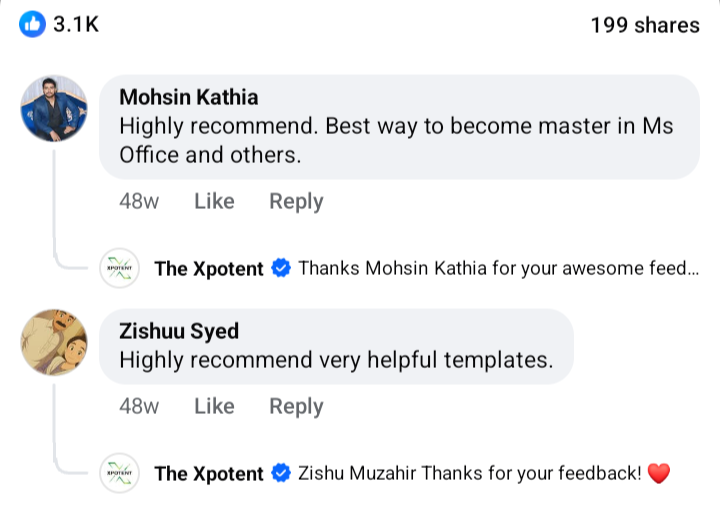Click verified badge in reply to Zishuu
This screenshot has width=720, height=508.
[x=281, y=474]
